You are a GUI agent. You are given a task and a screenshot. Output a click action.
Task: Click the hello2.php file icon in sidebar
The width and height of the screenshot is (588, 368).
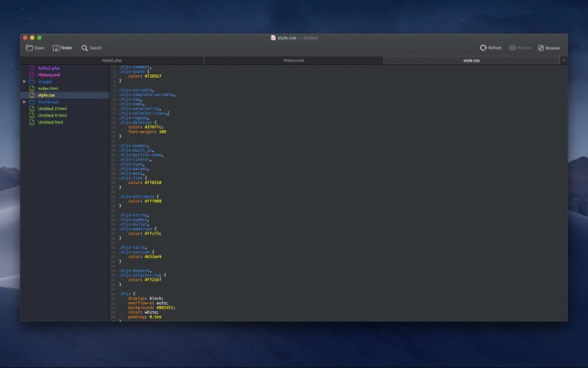[x=32, y=68]
